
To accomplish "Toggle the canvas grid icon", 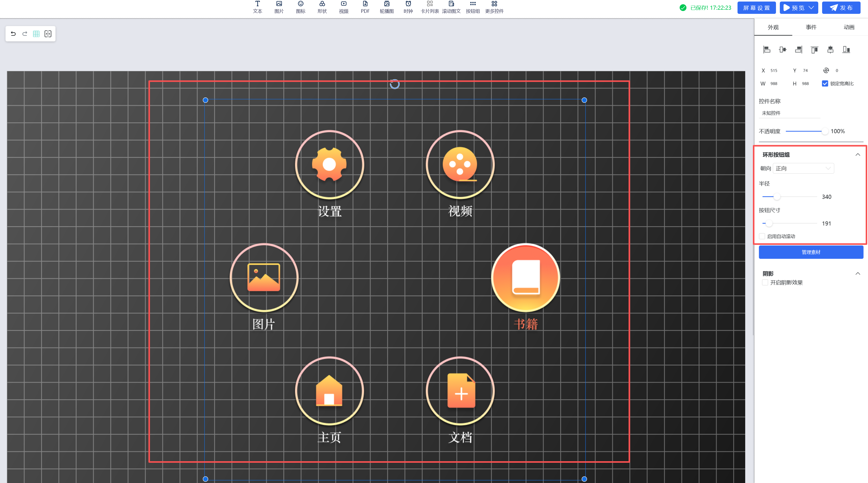I will (36, 34).
